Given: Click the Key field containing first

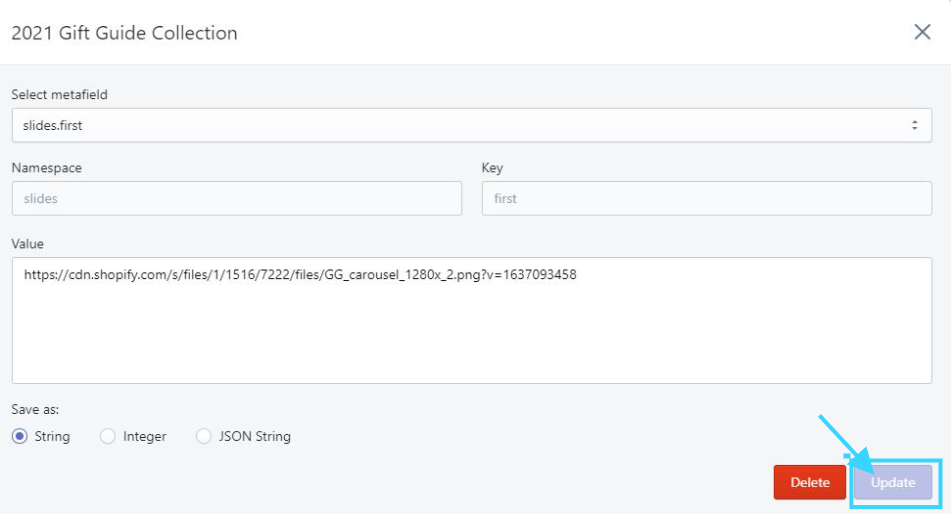Looking at the screenshot, I should coord(706,198).
